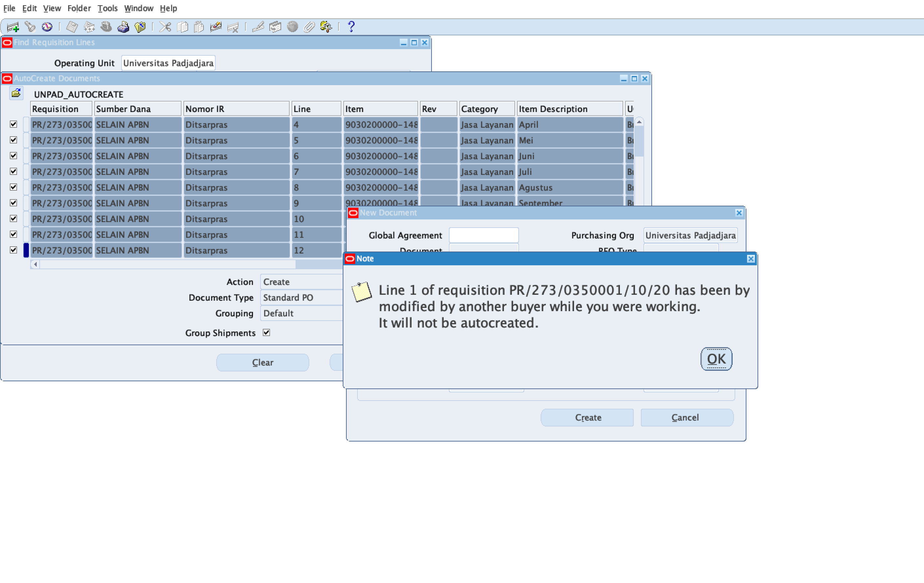The height and width of the screenshot is (583, 924).
Task: Close the Note dialog with X
Action: 751,259
